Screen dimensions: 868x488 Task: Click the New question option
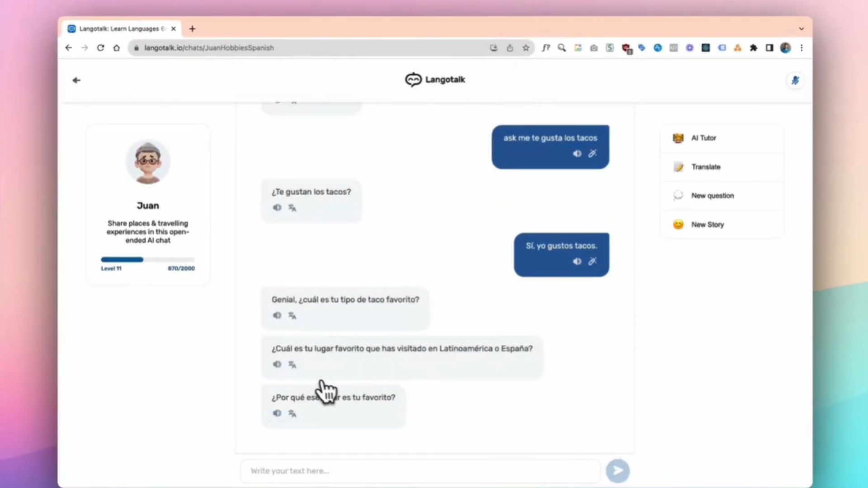point(712,196)
